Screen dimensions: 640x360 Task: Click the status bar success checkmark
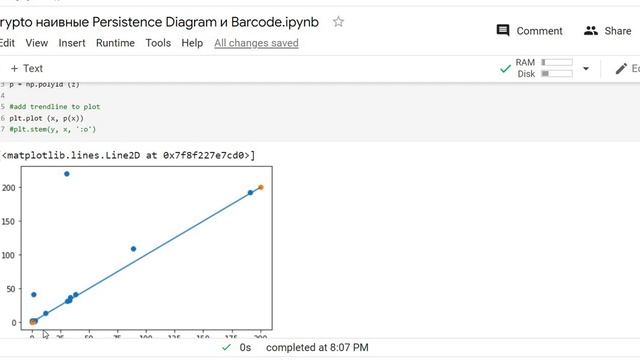(x=226, y=347)
